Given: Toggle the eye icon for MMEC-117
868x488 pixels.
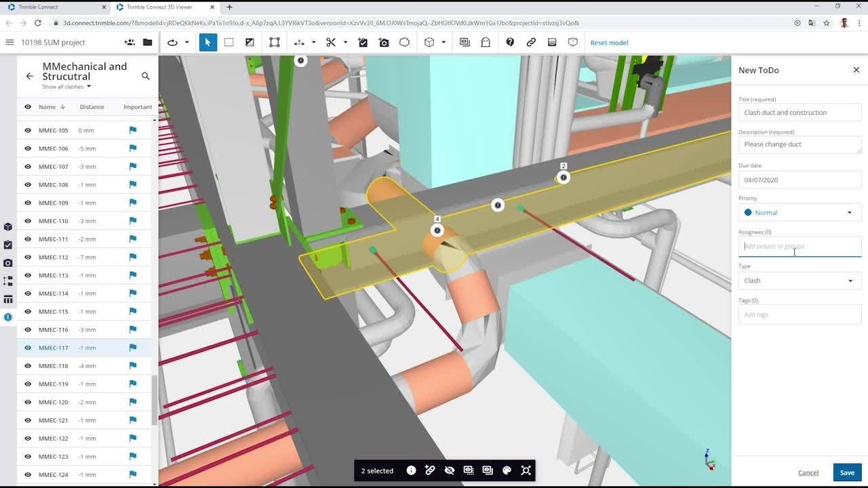Looking at the screenshot, I should point(28,348).
